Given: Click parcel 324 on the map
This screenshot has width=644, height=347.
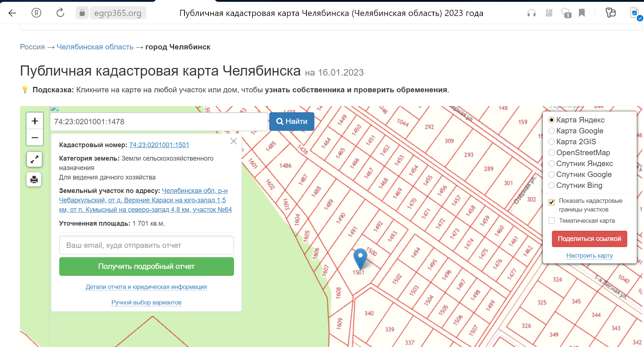Looking at the screenshot, I should [x=557, y=279].
